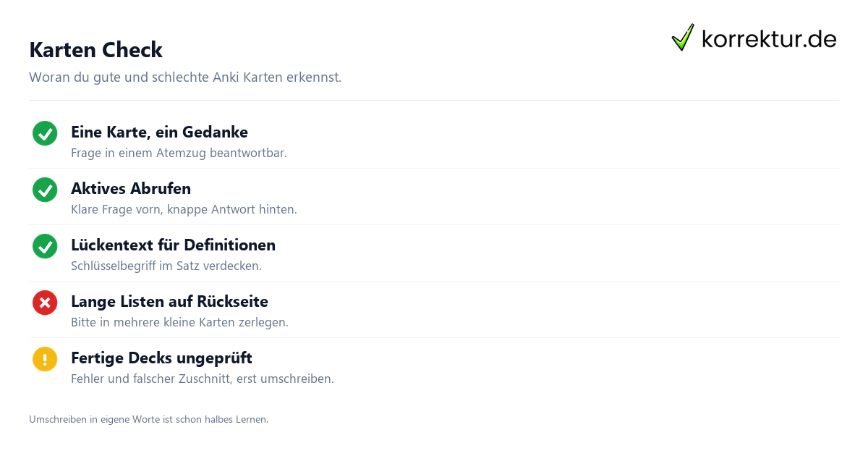868x456 pixels.
Task: Click the footer note about Umschreiben in eigene Worte
Action: click(148, 420)
